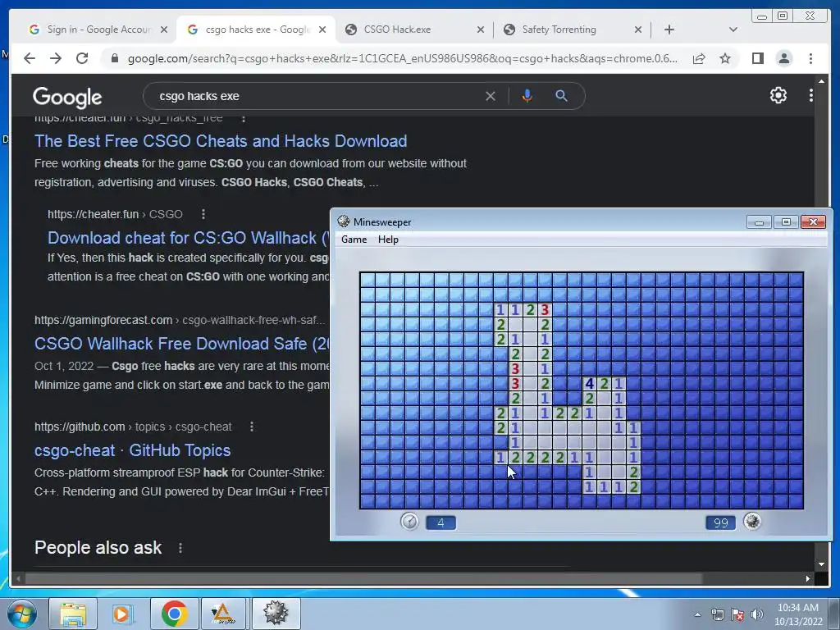Open more options beside People also ask
840x630 pixels.
pyautogui.click(x=180, y=548)
